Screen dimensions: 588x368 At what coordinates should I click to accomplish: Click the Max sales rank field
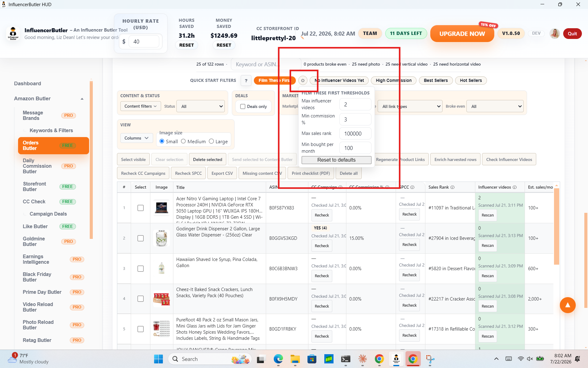pyautogui.click(x=355, y=134)
